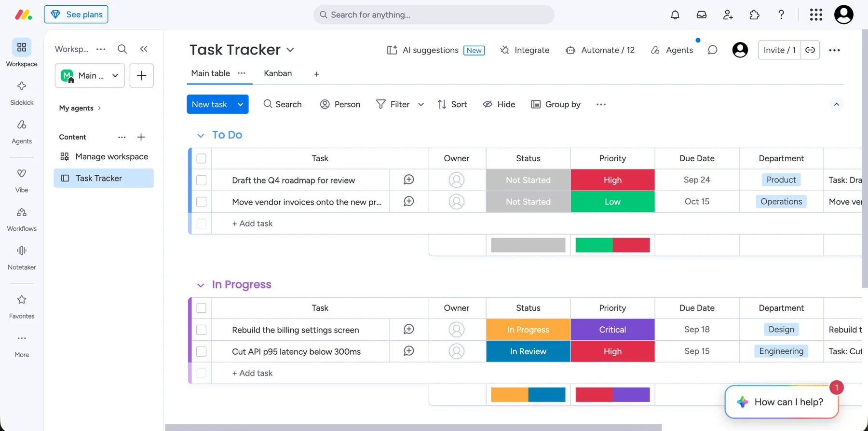868x431 pixels.
Task: Open the Filter options chevron
Action: (421, 104)
